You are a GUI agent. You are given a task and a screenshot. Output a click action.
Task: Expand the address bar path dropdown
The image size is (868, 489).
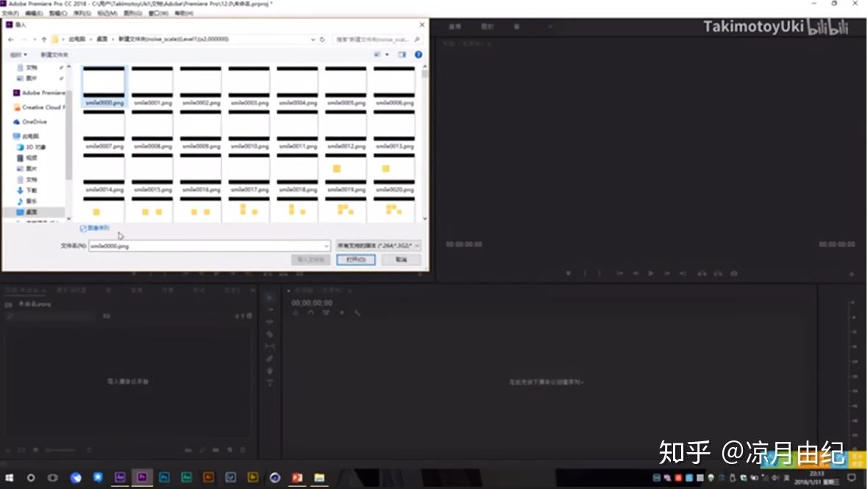click(313, 39)
